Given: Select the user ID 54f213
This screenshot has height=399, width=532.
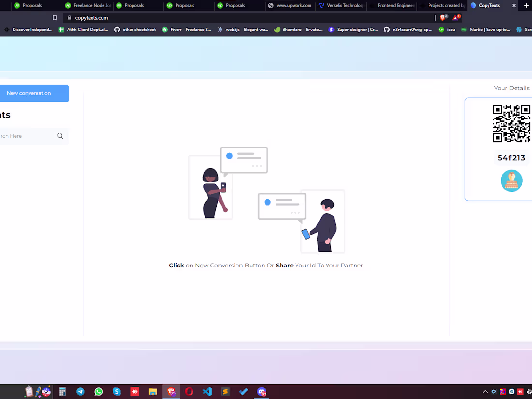Looking at the screenshot, I should coord(511,158).
